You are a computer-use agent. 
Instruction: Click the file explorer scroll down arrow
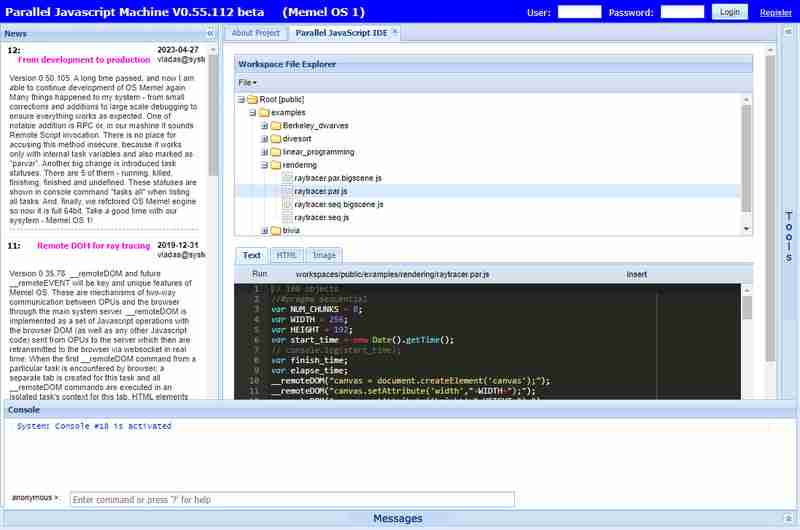pos(746,229)
